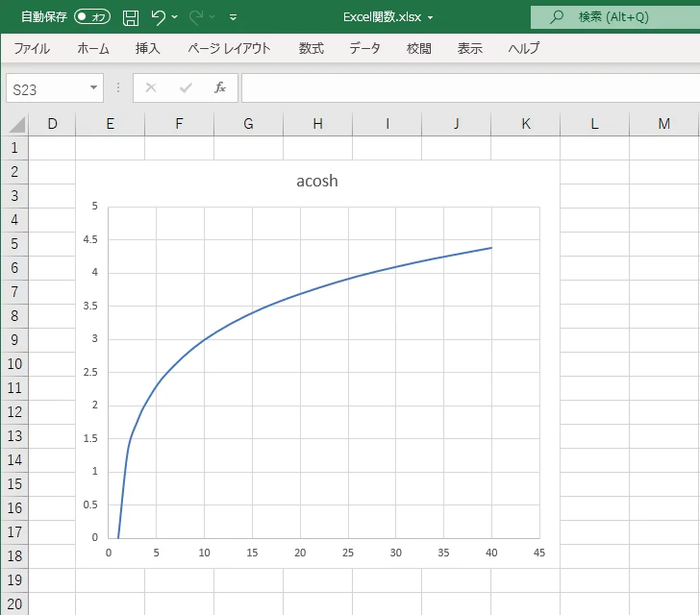Select column I header
The height and width of the screenshot is (615, 700).
click(387, 124)
